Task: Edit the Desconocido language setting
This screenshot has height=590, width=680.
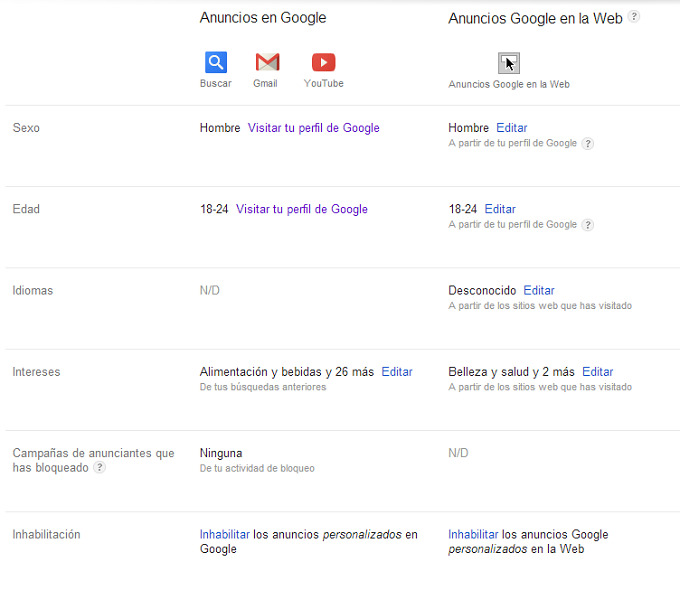Action: point(538,290)
